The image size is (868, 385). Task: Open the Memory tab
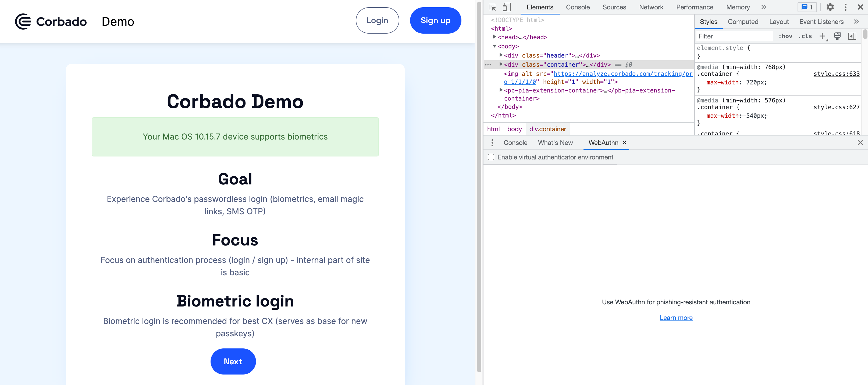point(738,7)
